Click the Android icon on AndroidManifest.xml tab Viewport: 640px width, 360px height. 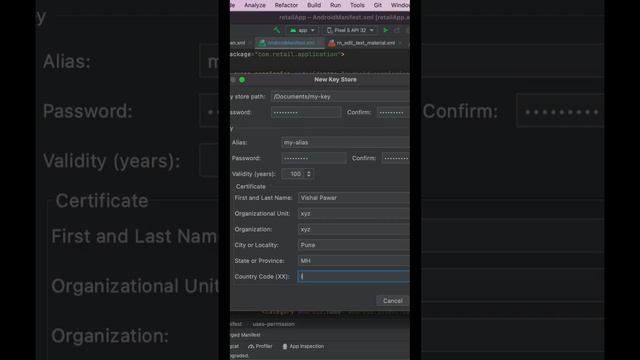[x=262, y=43]
